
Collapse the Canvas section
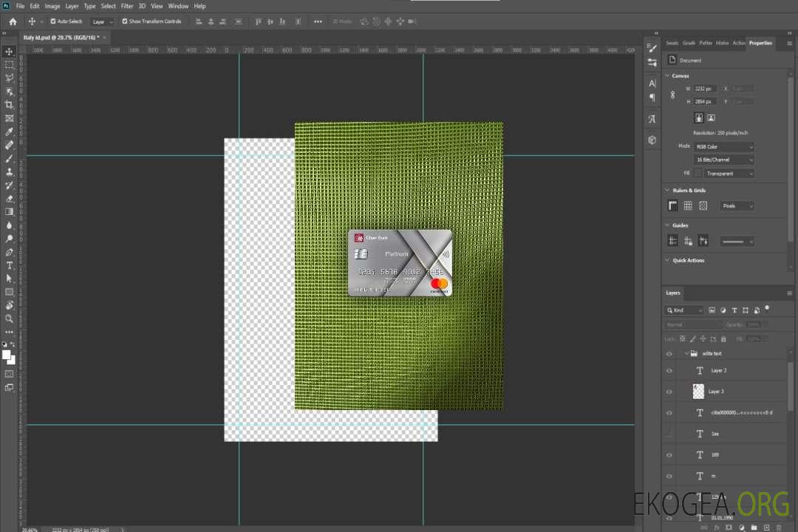point(667,75)
